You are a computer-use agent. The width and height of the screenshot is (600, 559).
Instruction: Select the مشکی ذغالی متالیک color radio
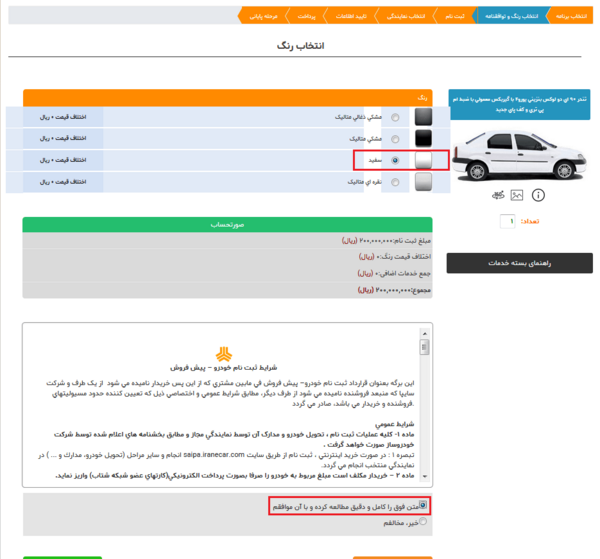click(x=395, y=117)
